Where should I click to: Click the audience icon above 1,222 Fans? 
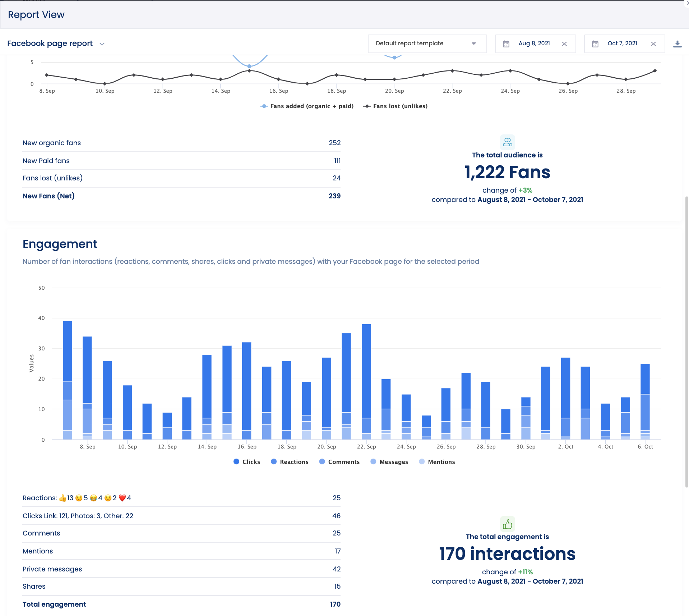[x=507, y=142]
